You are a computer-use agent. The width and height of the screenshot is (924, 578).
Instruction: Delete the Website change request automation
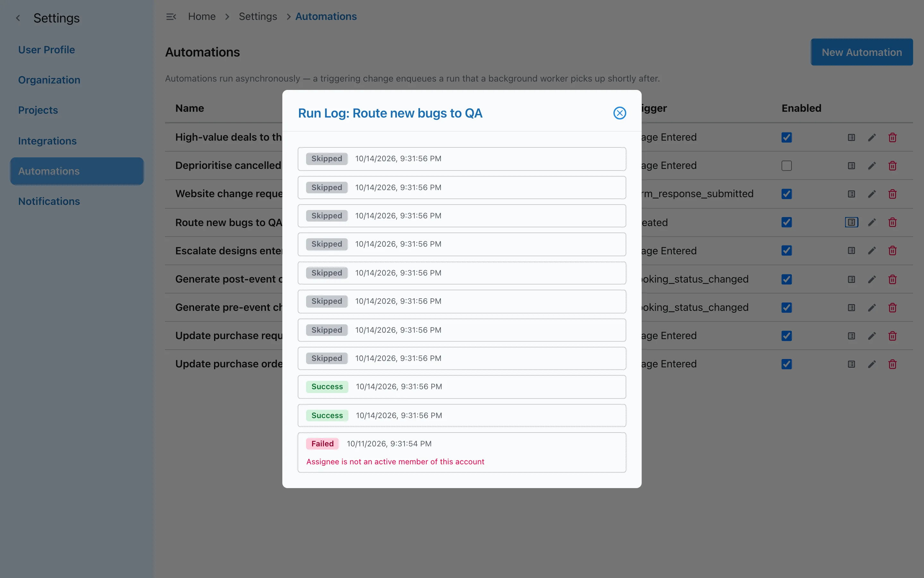(x=892, y=194)
